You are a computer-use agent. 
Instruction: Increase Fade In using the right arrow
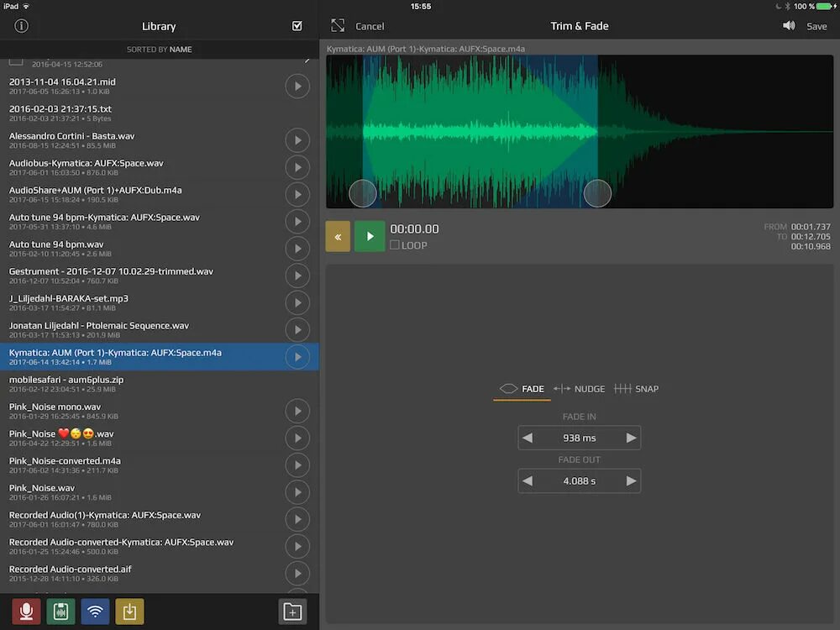(630, 438)
